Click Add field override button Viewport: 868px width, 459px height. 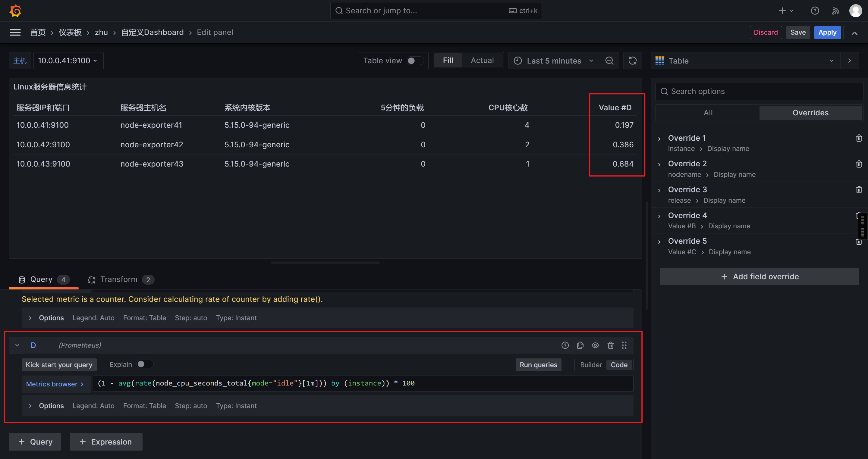(759, 276)
